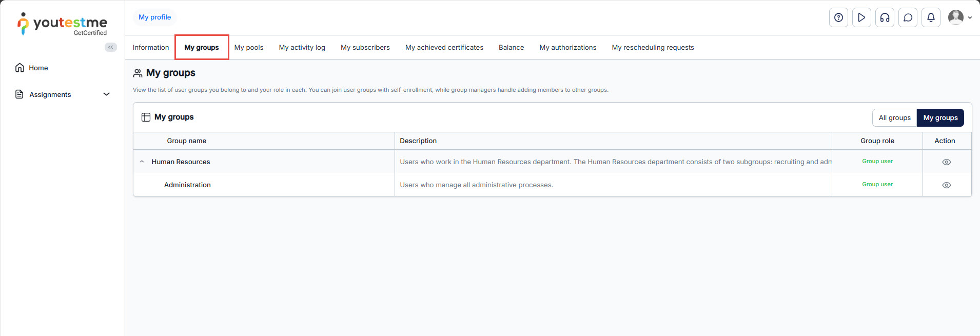Go to Home in the sidebar
The image size is (980, 336).
coord(38,68)
